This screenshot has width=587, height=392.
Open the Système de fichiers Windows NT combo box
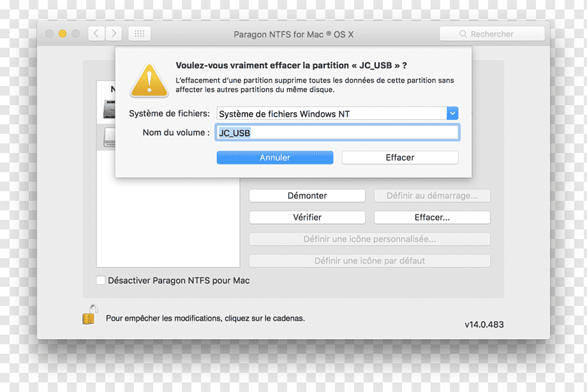pos(338,113)
